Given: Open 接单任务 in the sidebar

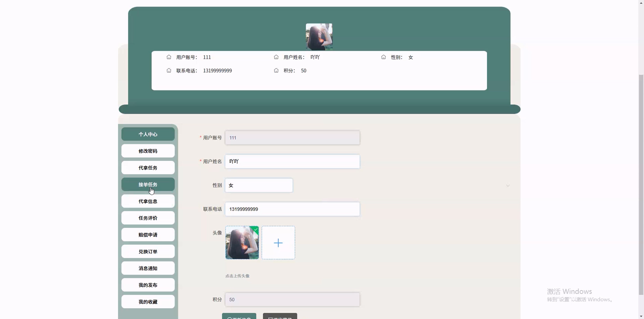Looking at the screenshot, I should 148,184.
